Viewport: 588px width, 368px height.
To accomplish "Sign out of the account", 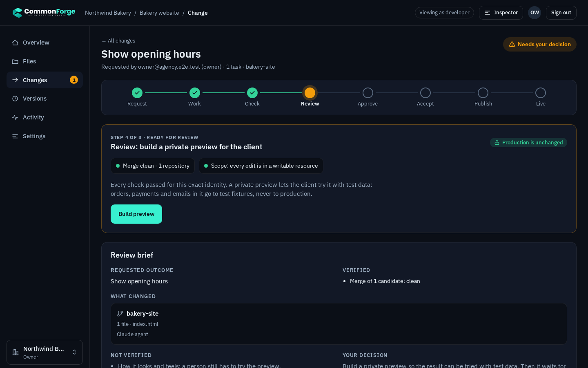I will 561,13.
